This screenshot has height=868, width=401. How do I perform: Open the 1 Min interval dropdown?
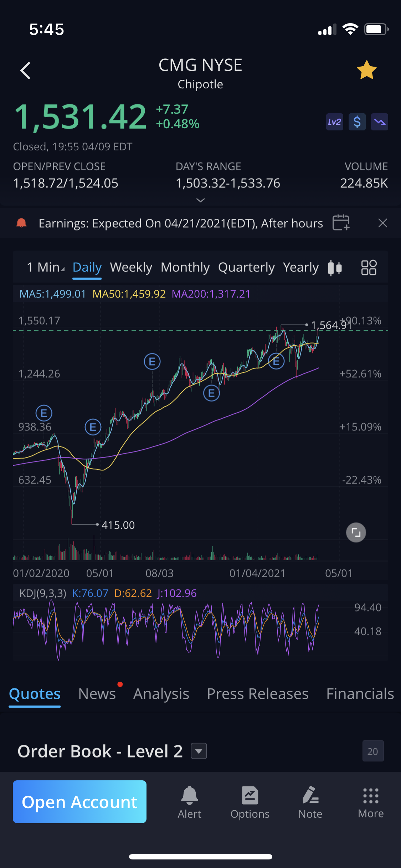(46, 267)
